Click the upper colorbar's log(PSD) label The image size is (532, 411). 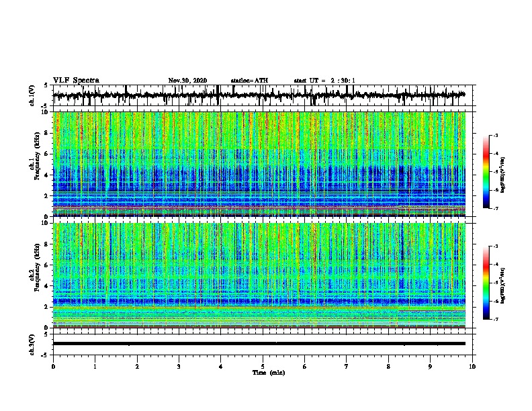coord(502,175)
